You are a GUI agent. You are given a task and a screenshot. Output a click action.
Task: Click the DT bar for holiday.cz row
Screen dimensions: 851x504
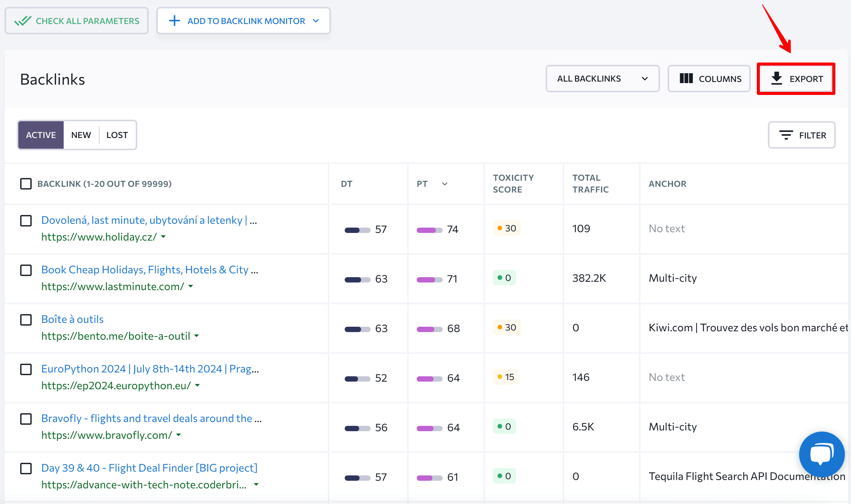[358, 230]
